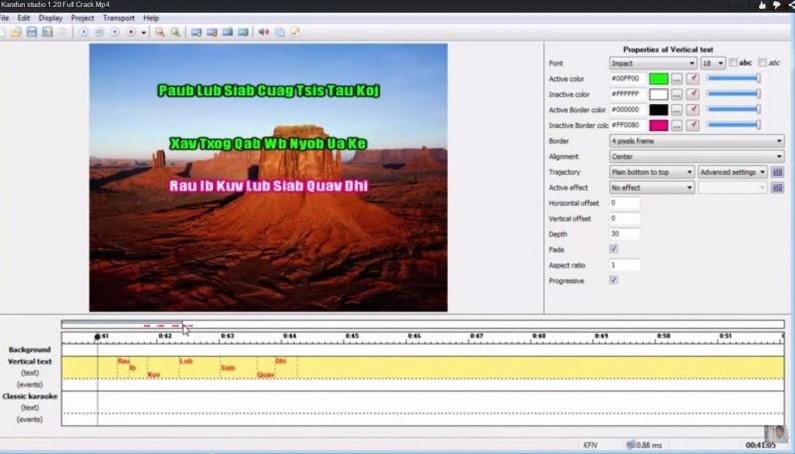This screenshot has width=795, height=454.
Task: Click the copy pages toolbar icon
Action: (x=280, y=32)
